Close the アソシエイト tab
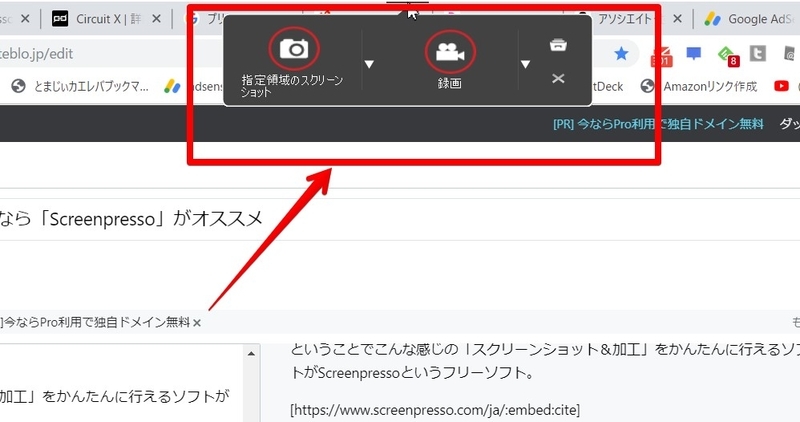 pyautogui.click(x=677, y=19)
